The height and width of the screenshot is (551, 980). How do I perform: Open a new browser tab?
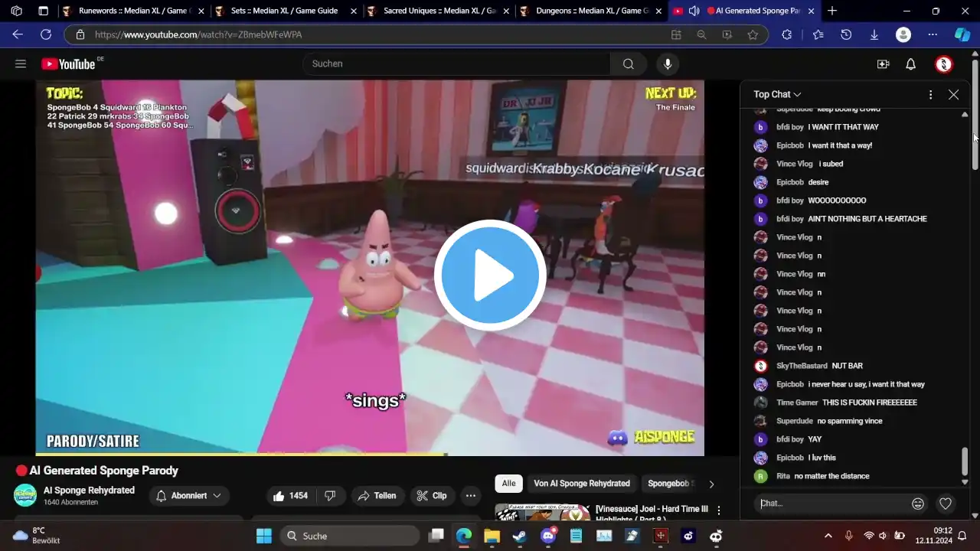coord(832,11)
